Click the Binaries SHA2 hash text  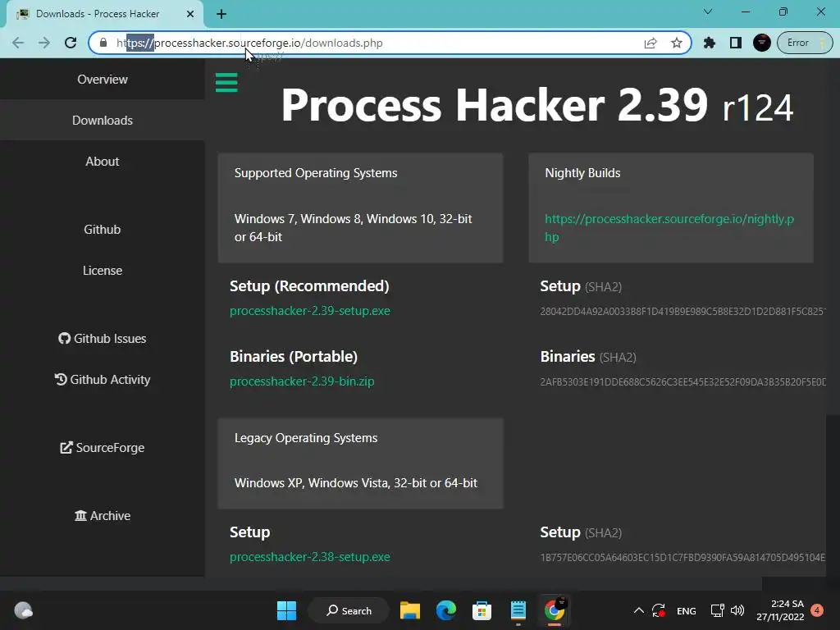pyautogui.click(x=682, y=382)
